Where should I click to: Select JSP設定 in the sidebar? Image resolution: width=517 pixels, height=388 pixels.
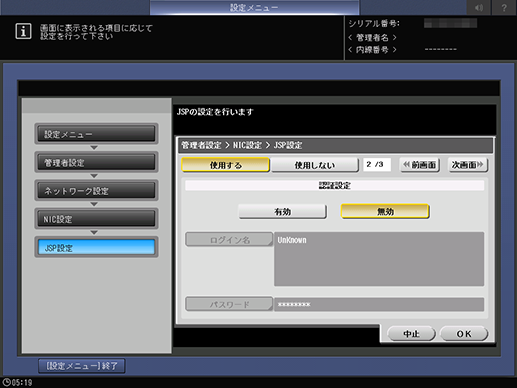[x=96, y=247]
